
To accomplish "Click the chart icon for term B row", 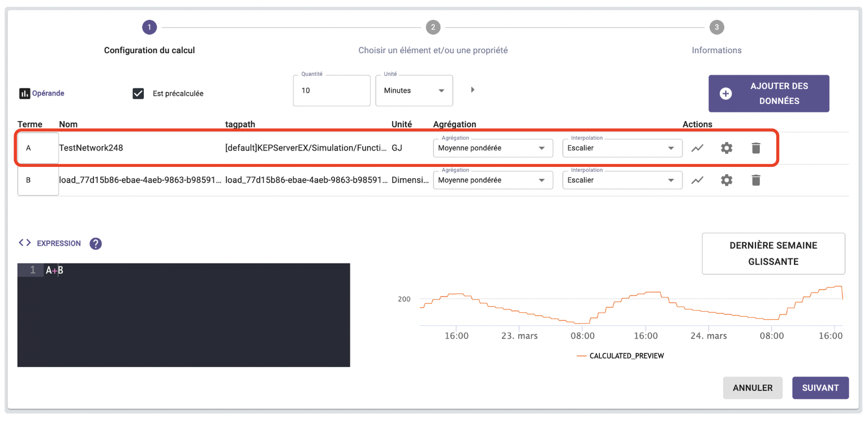I will 698,180.
